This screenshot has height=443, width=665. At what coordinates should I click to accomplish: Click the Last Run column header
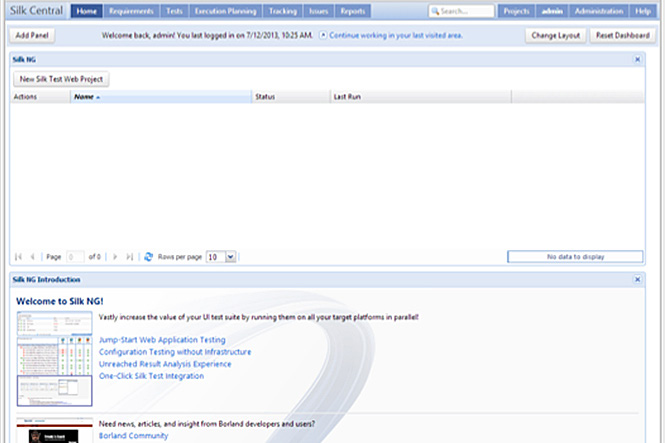(421, 97)
